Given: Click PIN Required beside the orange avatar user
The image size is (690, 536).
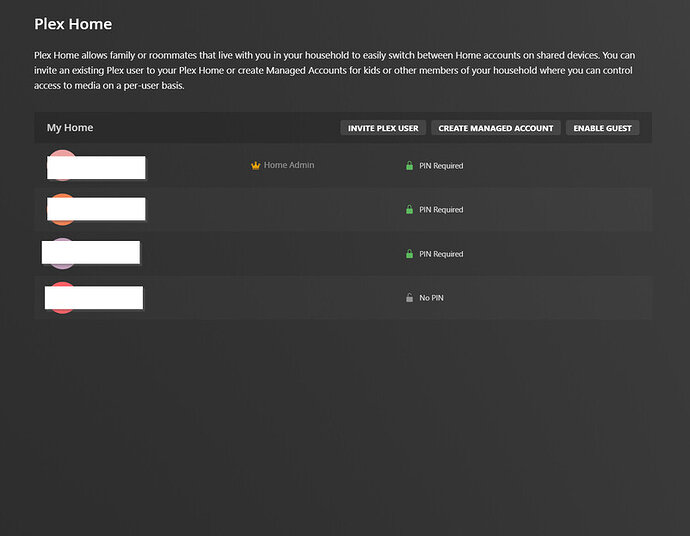Looking at the screenshot, I should 441,210.
